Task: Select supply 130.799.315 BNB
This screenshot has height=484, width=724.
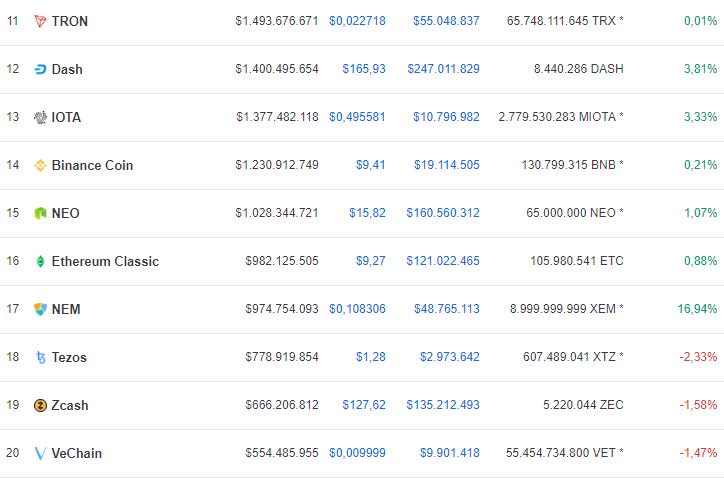Action: coord(569,165)
